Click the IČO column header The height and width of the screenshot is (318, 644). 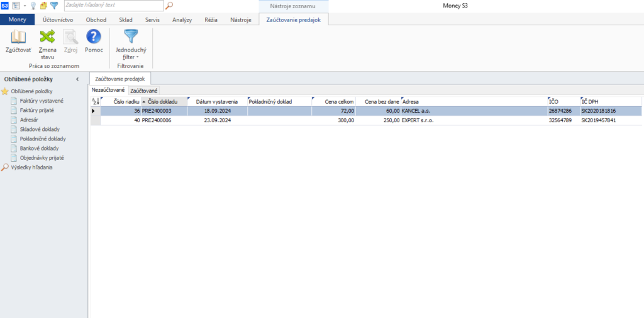(x=563, y=101)
